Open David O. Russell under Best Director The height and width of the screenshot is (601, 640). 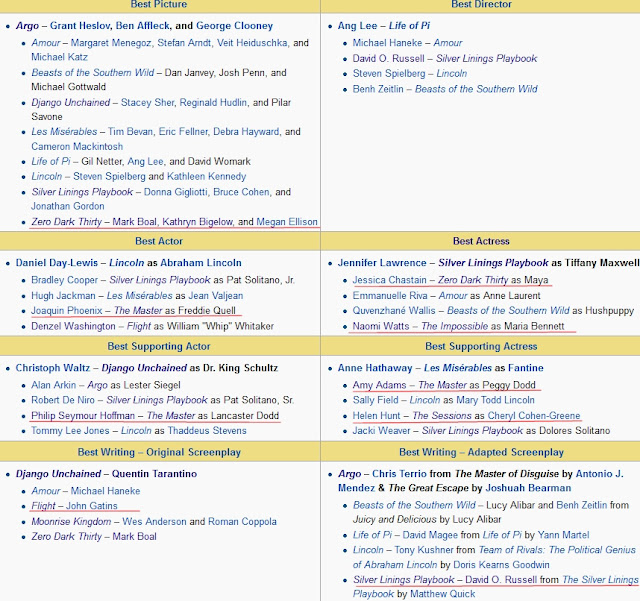click(x=389, y=58)
